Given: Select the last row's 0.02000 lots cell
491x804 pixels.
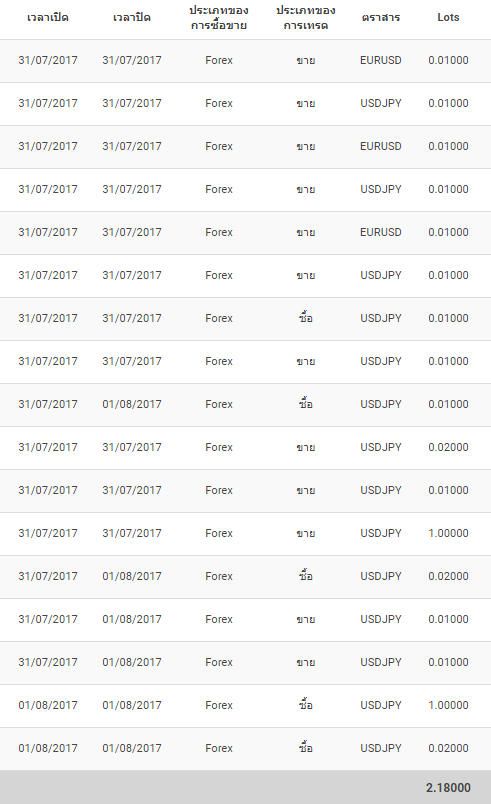Looking at the screenshot, I should (448, 749).
